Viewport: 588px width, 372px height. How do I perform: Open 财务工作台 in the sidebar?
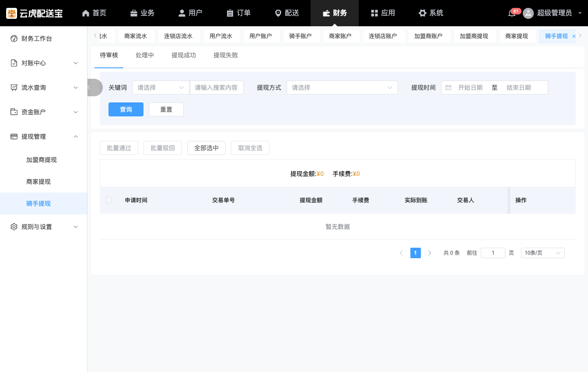(44, 39)
